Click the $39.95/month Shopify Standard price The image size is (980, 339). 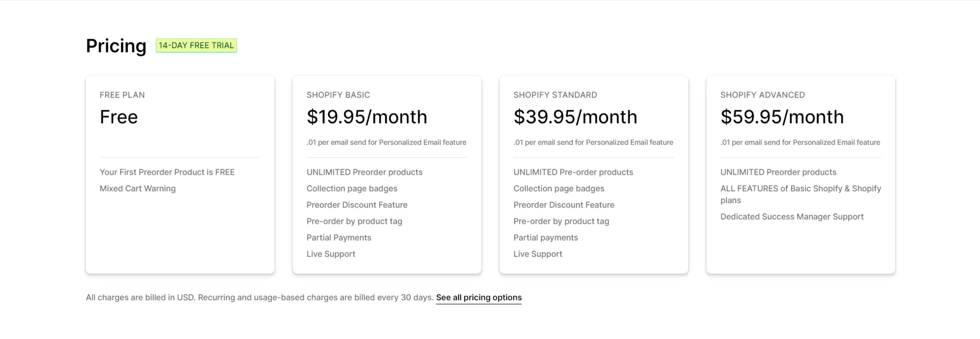575,117
